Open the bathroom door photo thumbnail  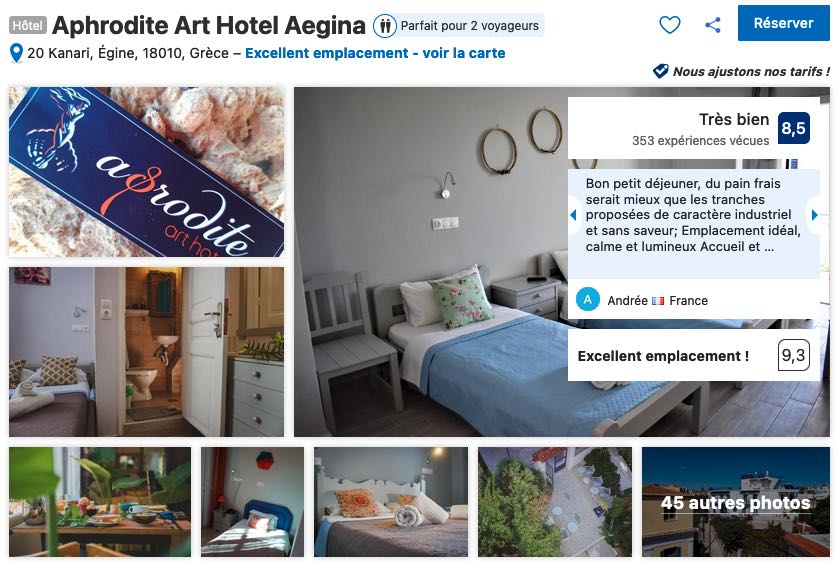click(x=146, y=352)
